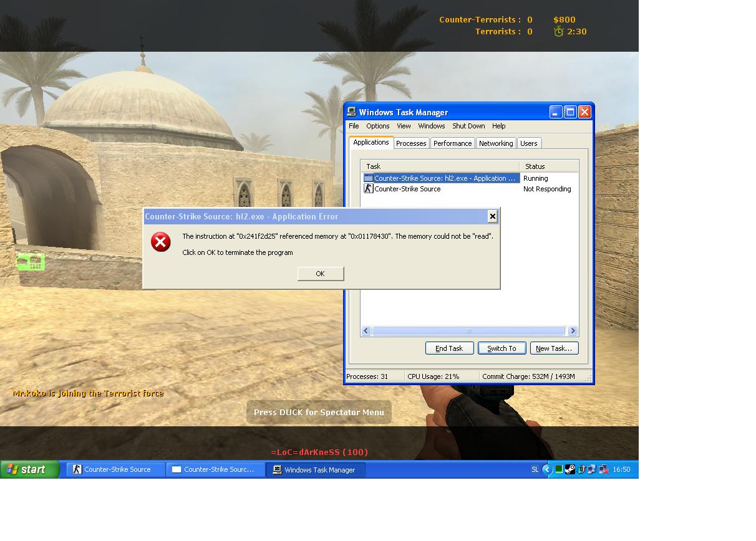This screenshot has width=756, height=541.
Task: Click the connected network tray icon
Action: pos(592,469)
